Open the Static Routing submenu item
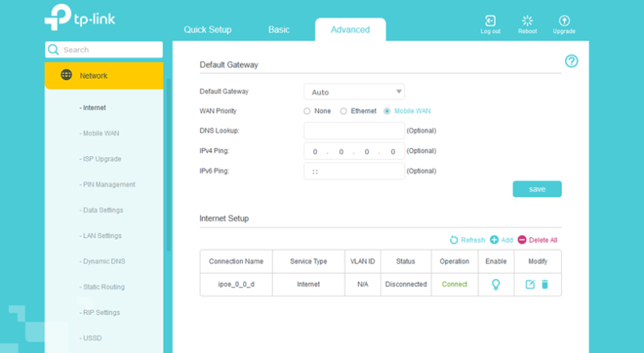The image size is (644, 353). [x=102, y=287]
